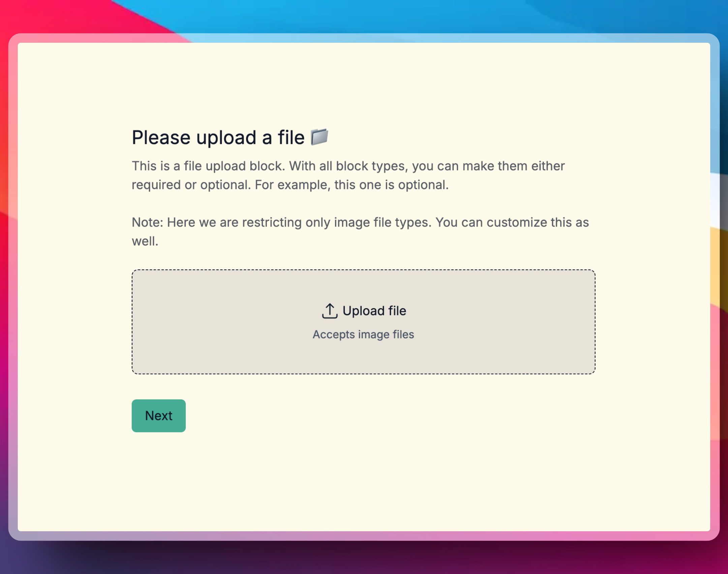Click the 'Upload file' label

[x=374, y=311]
